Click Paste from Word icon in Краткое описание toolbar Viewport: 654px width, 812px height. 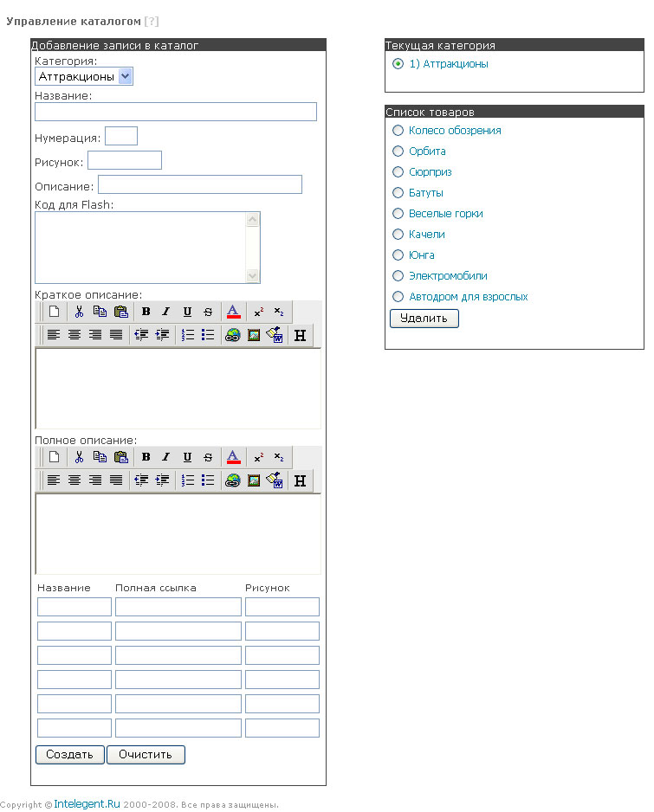(275, 335)
